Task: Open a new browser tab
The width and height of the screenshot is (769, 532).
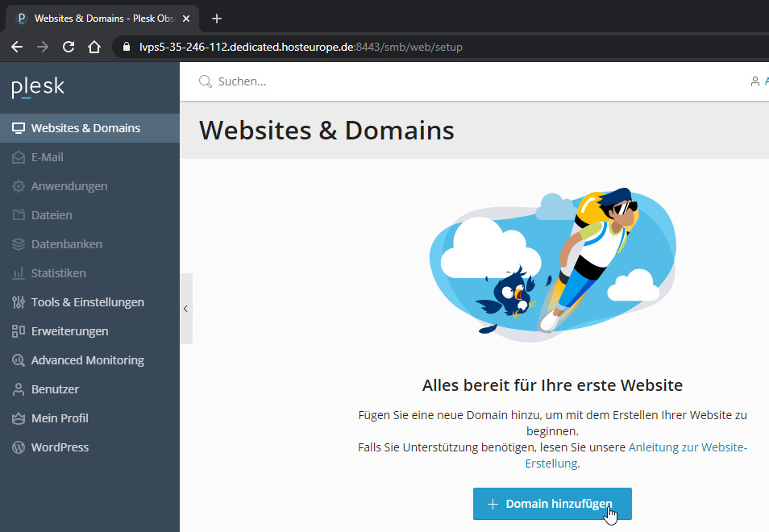Action: 216,19
